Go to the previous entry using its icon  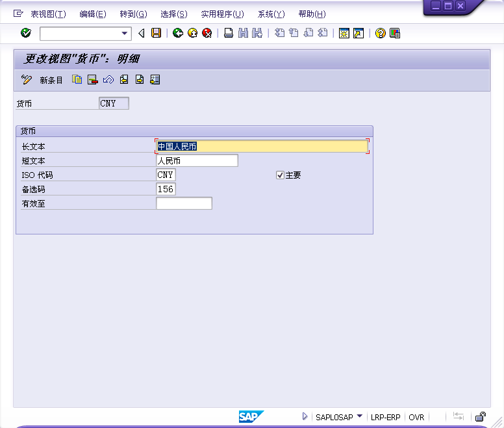[x=124, y=79]
